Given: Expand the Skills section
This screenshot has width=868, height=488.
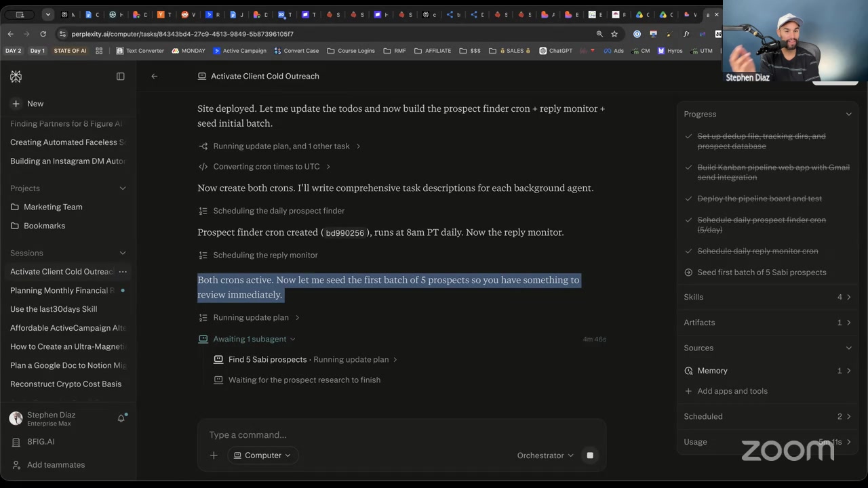Looking at the screenshot, I should pos(767,297).
